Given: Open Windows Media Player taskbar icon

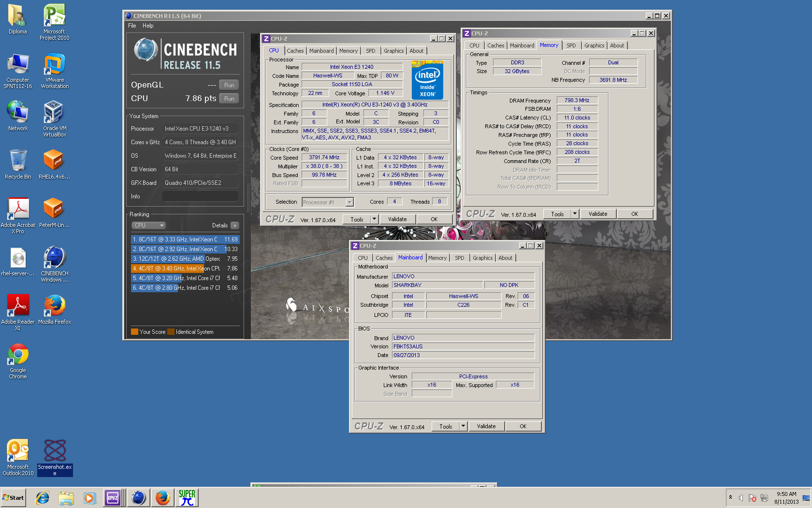Looking at the screenshot, I should [x=89, y=498].
